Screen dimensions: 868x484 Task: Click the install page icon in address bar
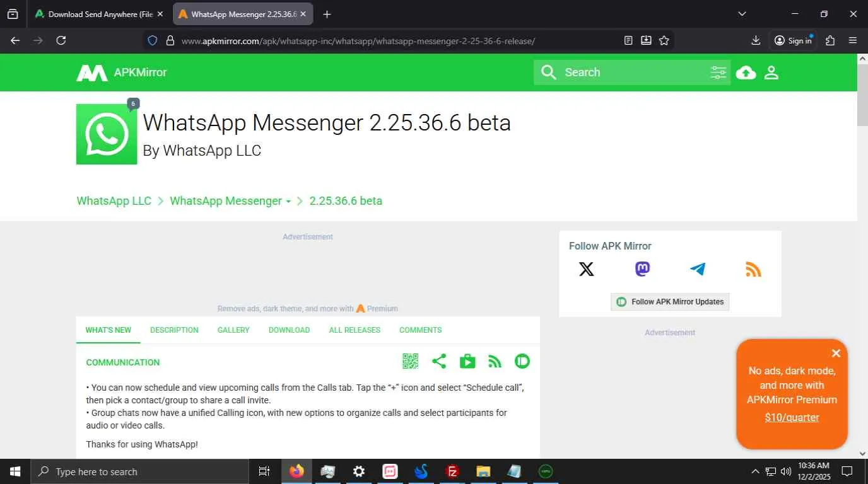tap(646, 40)
